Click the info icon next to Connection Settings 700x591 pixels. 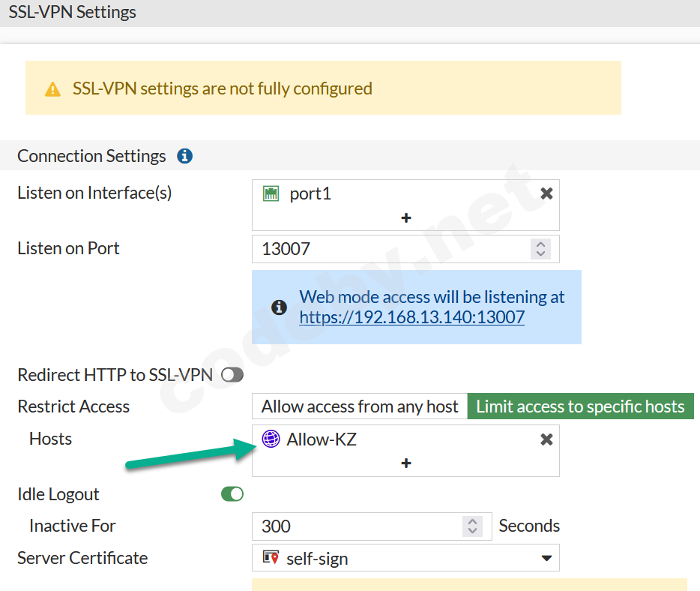pos(184,156)
